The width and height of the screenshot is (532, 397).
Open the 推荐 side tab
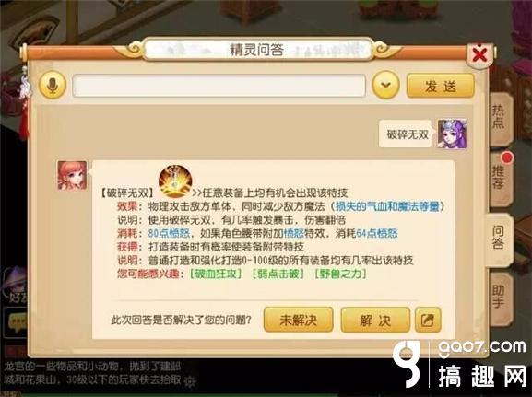(499, 177)
